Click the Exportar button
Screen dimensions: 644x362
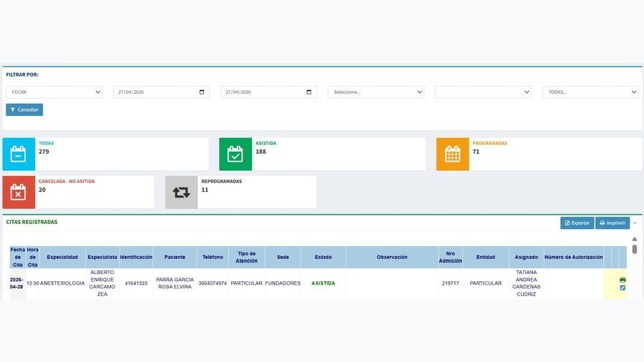[x=577, y=223]
